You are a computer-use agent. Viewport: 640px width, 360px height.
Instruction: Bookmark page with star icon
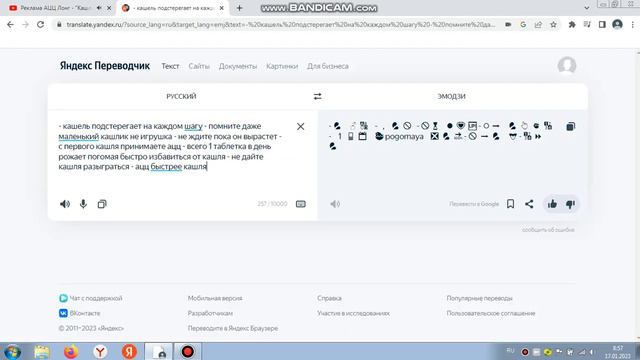pyautogui.click(x=553, y=24)
